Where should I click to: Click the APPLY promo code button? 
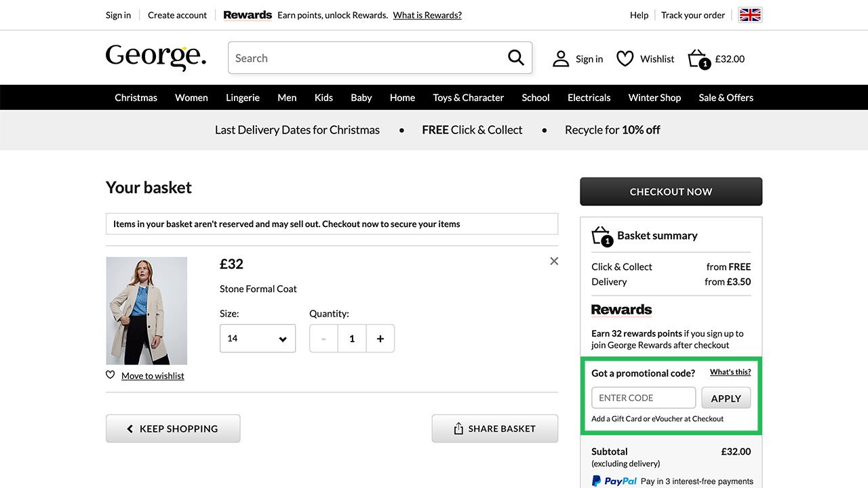pos(726,398)
